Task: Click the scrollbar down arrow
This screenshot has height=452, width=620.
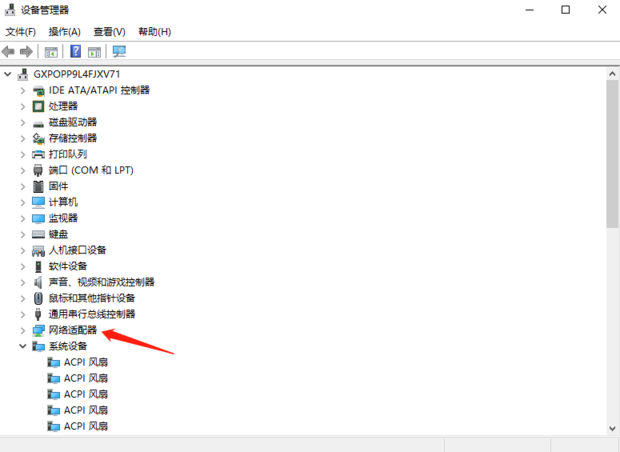Action: (612, 428)
